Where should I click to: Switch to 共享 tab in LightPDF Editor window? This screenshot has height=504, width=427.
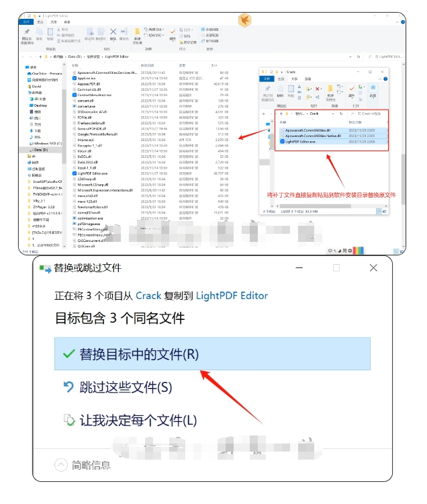(x=54, y=22)
